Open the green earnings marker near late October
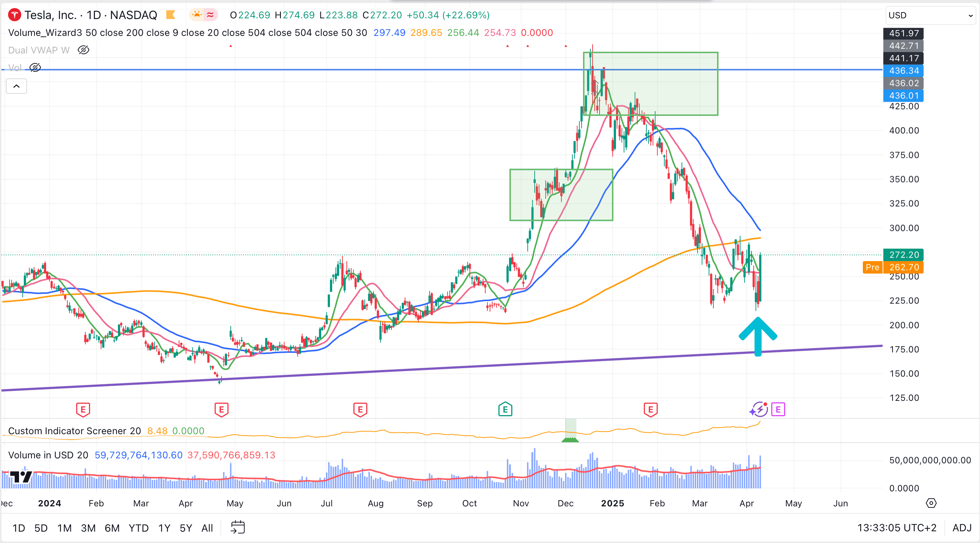 coord(505,409)
